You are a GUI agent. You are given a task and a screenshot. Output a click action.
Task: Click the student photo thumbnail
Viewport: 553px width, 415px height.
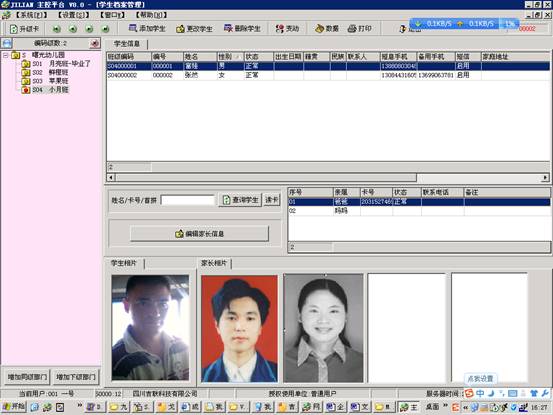[150, 328]
